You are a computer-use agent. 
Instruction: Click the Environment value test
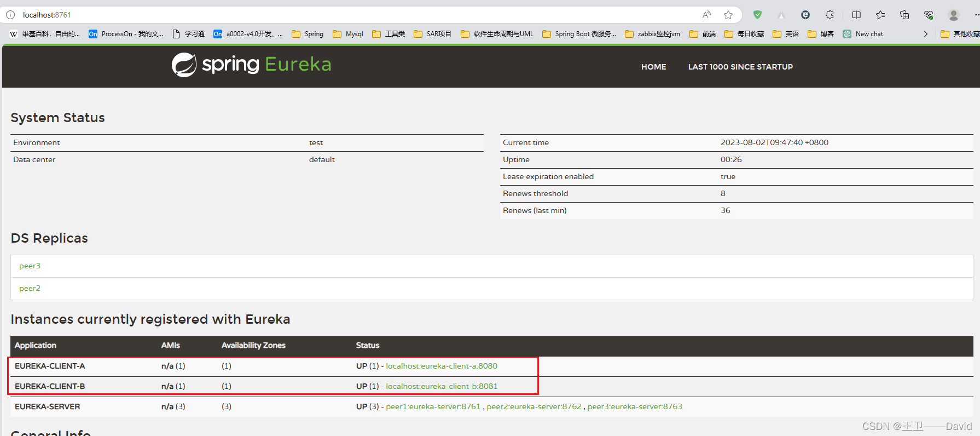316,142
